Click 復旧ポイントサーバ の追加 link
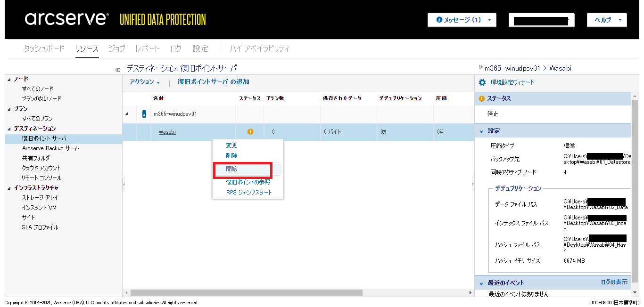The width and height of the screenshot is (644, 307). pos(214,82)
